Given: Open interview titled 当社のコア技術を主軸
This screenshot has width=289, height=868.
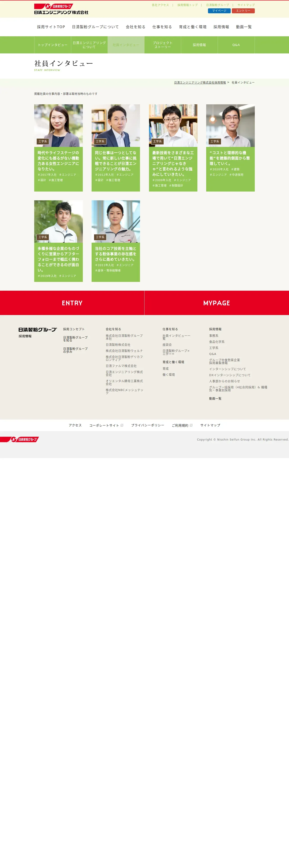Looking at the screenshot, I should (116, 254).
